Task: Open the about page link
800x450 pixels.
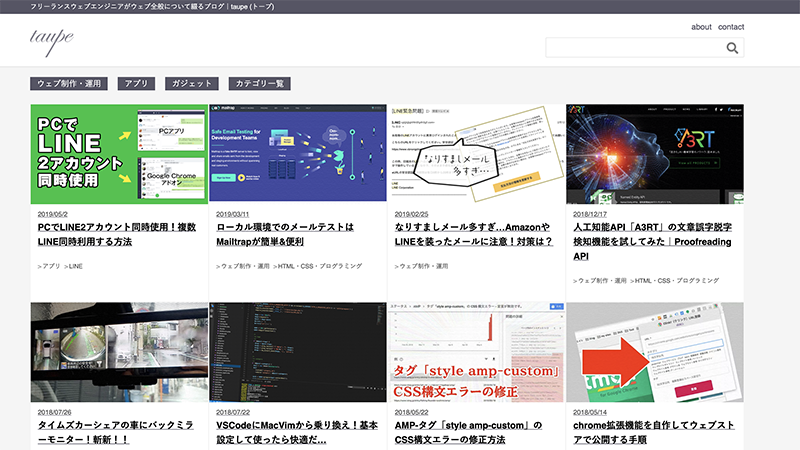Action: 701,27
